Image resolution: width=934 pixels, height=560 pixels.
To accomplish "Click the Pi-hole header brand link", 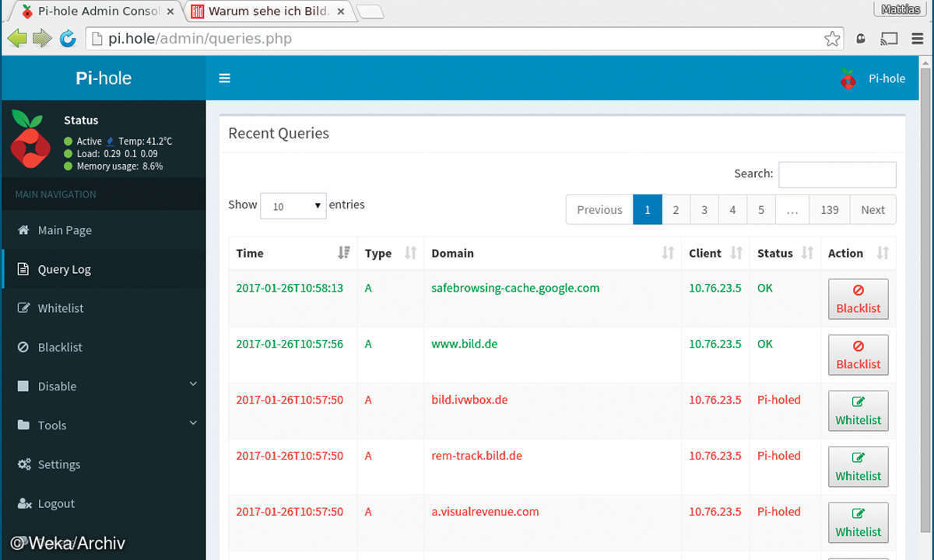I will click(104, 78).
